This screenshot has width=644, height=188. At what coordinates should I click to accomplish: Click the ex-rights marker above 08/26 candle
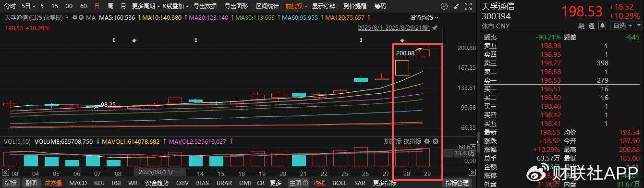tap(361, 40)
